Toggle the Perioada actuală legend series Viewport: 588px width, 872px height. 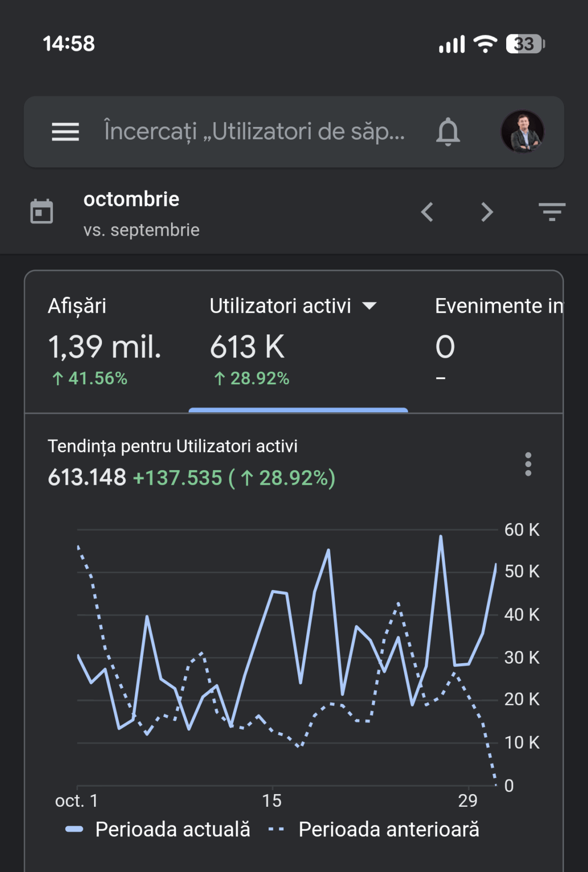(158, 829)
